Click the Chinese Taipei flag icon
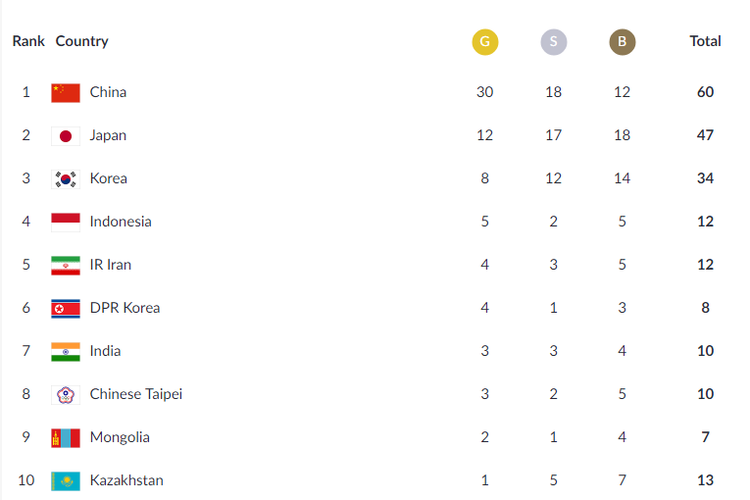This screenshot has height=500, width=750. click(66, 394)
